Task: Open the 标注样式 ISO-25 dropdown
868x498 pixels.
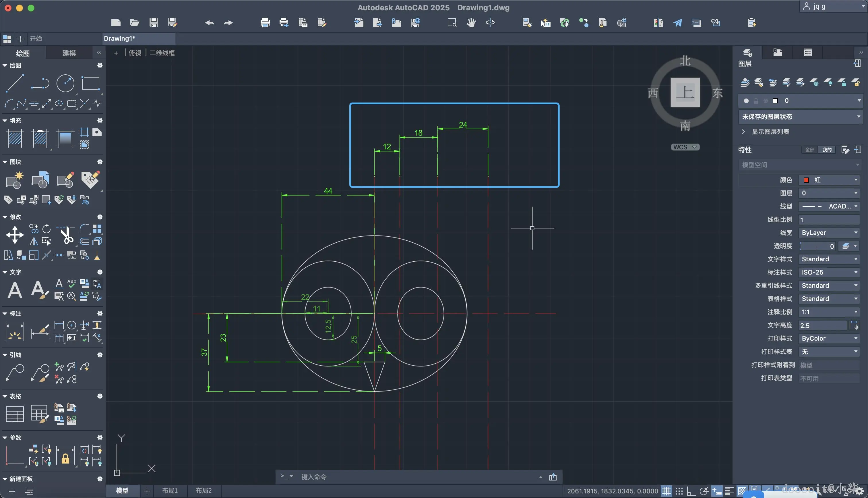Action: coord(829,272)
